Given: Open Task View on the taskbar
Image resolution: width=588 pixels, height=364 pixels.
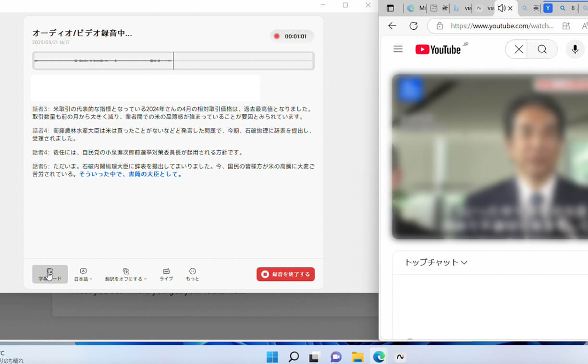Looking at the screenshot, I should tap(315, 357).
